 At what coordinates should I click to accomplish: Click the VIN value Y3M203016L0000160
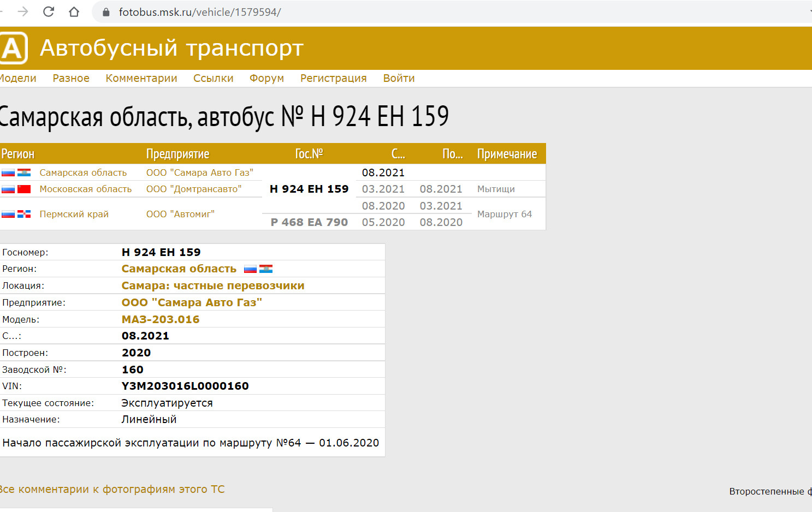click(x=185, y=386)
